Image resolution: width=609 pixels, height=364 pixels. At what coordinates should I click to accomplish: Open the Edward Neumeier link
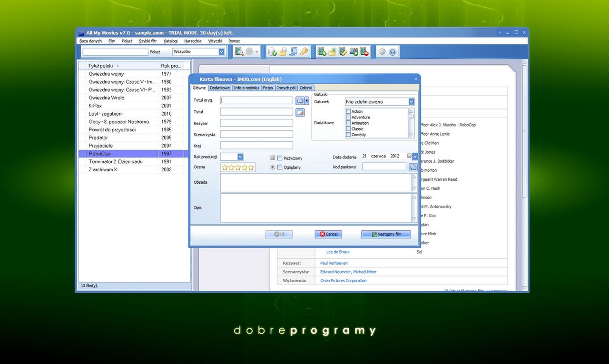[x=335, y=272]
